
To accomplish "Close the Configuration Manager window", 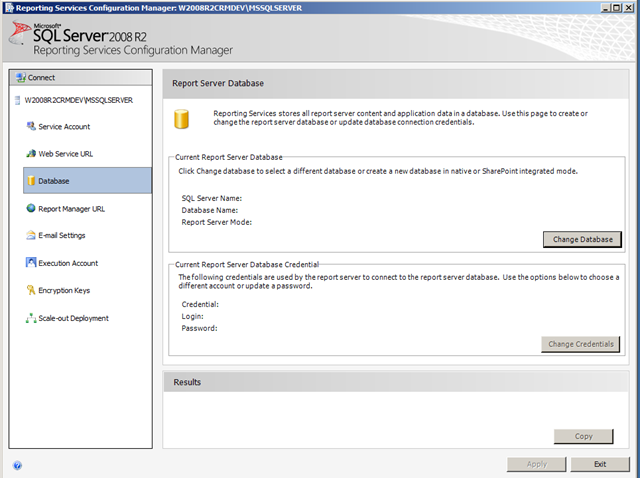I will point(629,8).
